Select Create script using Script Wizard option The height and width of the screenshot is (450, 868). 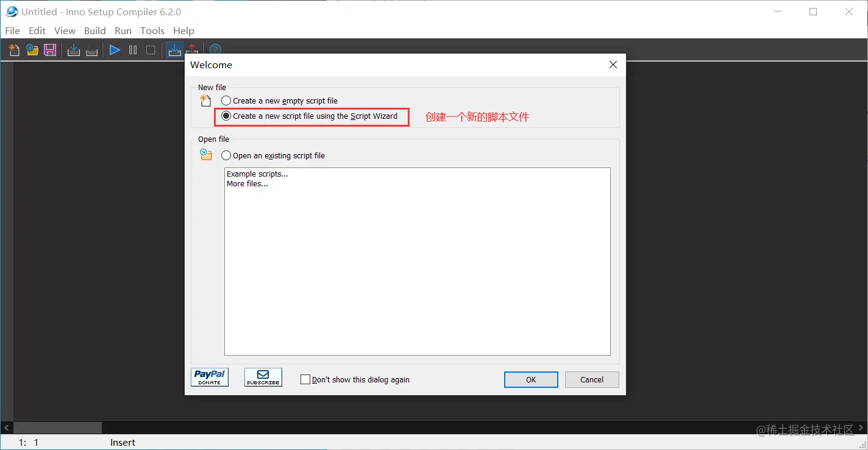(309, 116)
